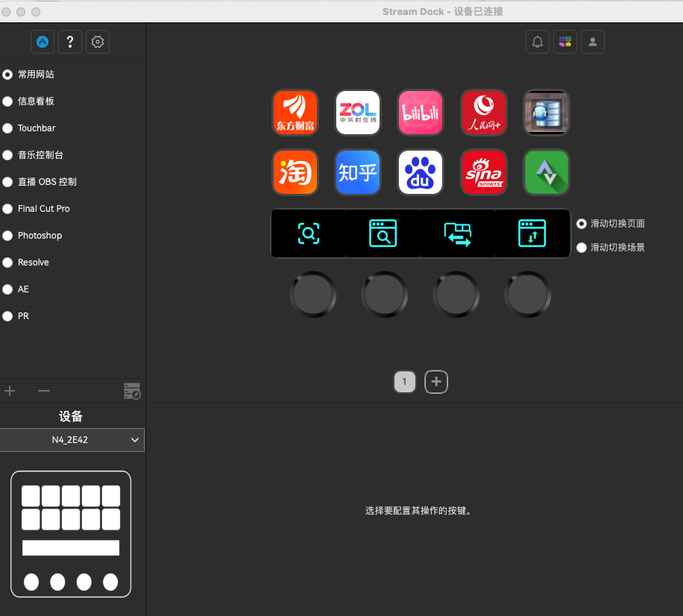The height and width of the screenshot is (616, 683).
Task: Select the HPT database key
Action: coord(547,113)
